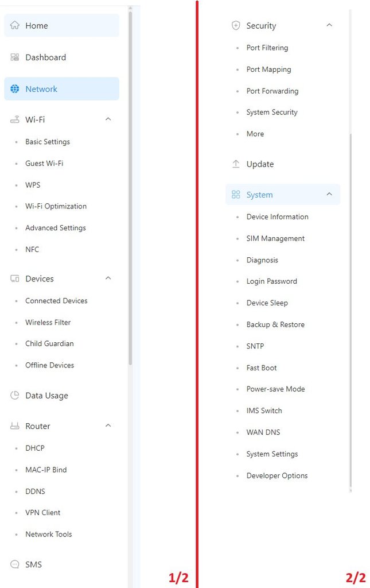This screenshot has height=588, width=370.
Task: Click the Security shield icon
Action: [236, 26]
